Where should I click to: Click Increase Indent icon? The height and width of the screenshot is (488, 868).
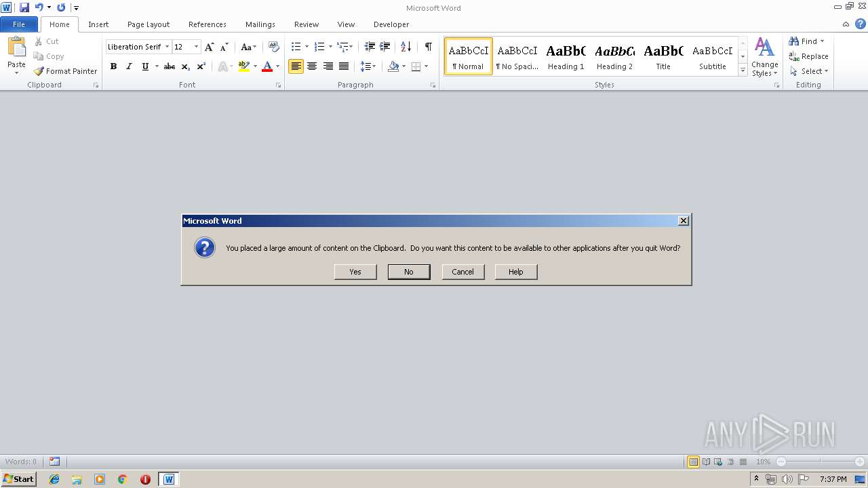(x=384, y=47)
